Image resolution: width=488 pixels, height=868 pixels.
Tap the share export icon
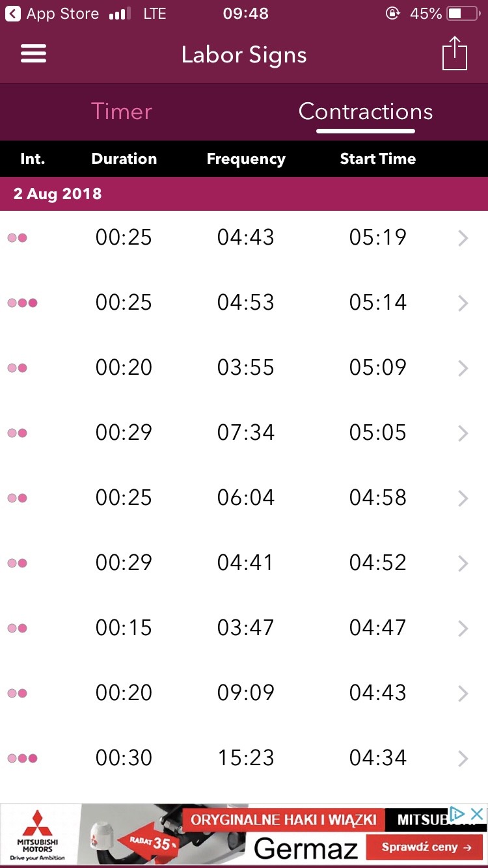pos(454,53)
